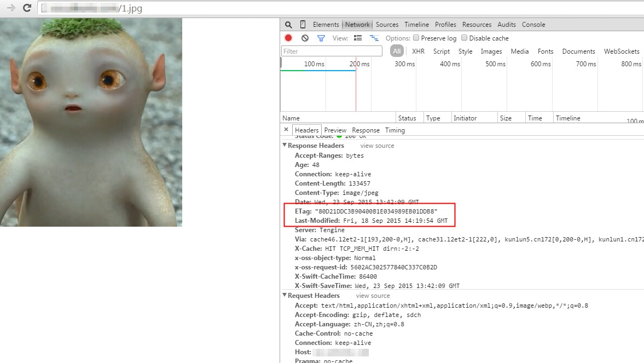The image size is (644, 363).
Task: Filter requests by Documents type
Action: [578, 51]
